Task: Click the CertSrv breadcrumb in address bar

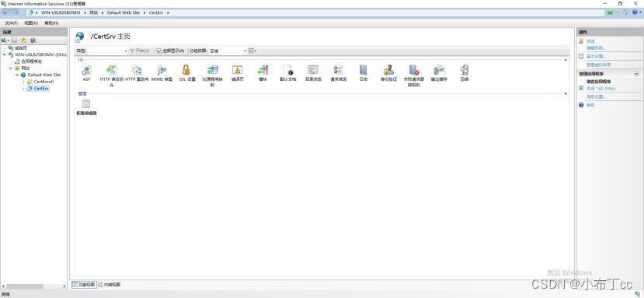Action: [x=156, y=12]
